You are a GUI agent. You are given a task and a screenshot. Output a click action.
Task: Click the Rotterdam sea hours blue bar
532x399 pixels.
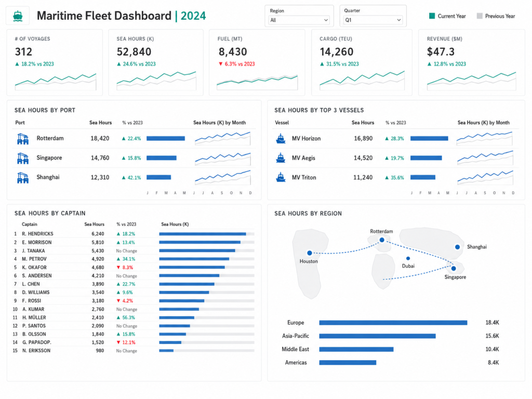(166, 138)
